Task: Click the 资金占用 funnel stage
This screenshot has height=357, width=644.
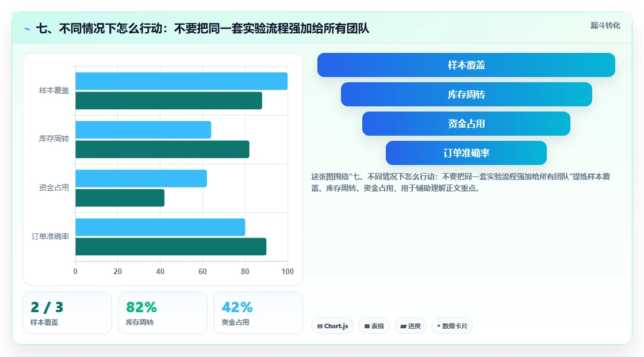Action: pyautogui.click(x=466, y=124)
